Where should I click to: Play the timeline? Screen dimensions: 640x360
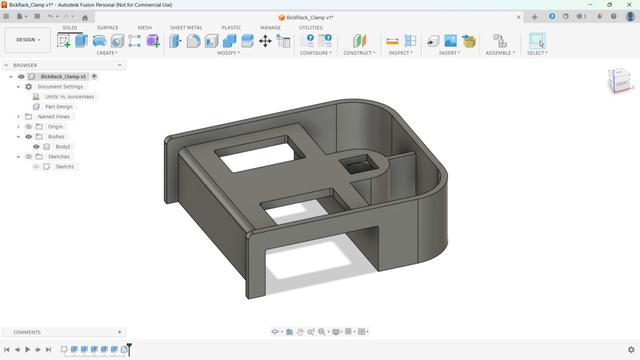pos(28,349)
